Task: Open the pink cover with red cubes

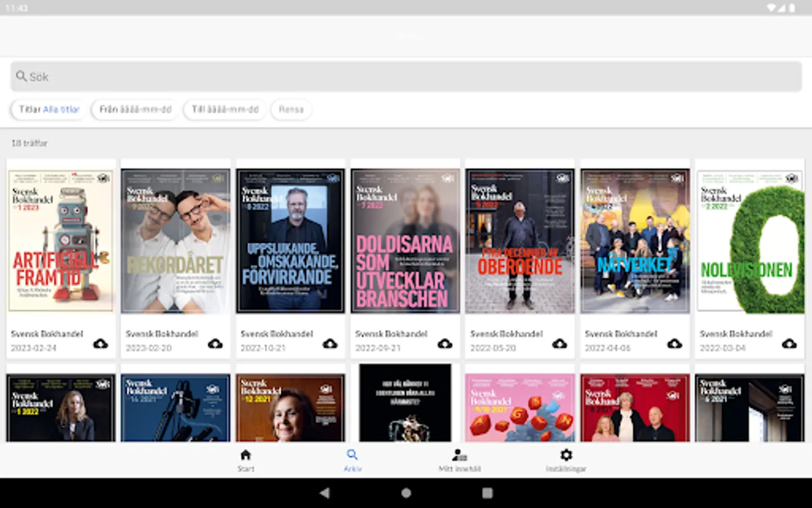Action: (520, 408)
